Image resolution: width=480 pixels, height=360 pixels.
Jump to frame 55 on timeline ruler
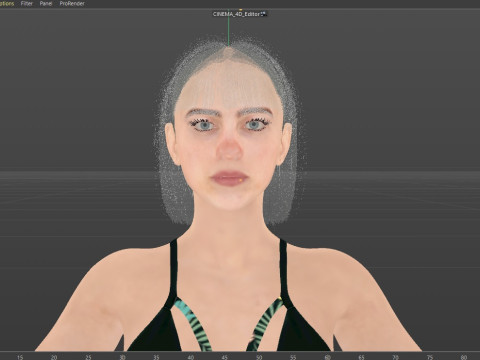pos(293,357)
